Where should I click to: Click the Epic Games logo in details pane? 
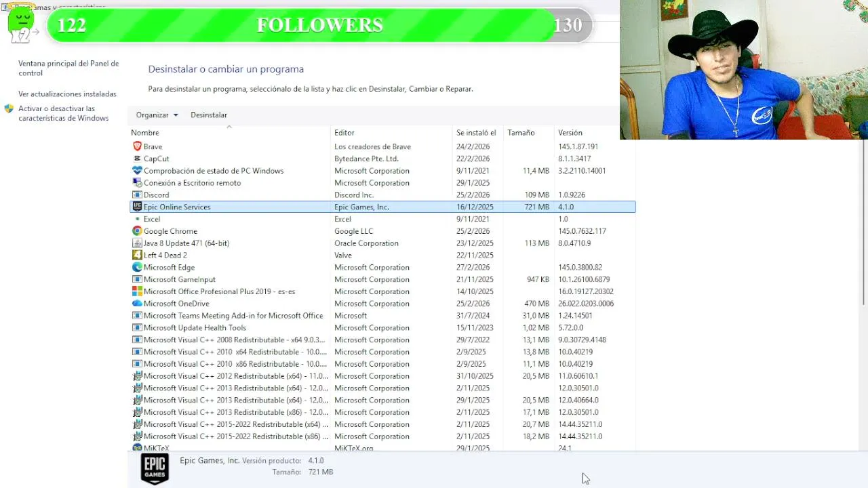pyautogui.click(x=155, y=468)
